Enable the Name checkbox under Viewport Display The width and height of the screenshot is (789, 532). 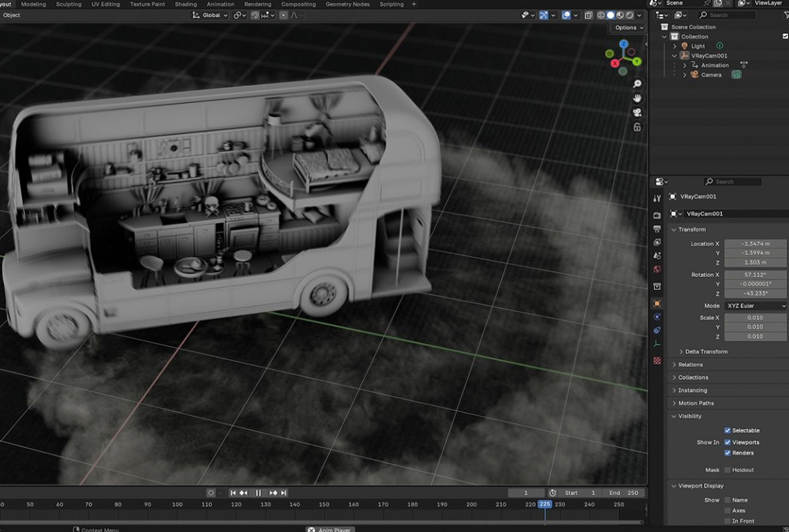726,499
